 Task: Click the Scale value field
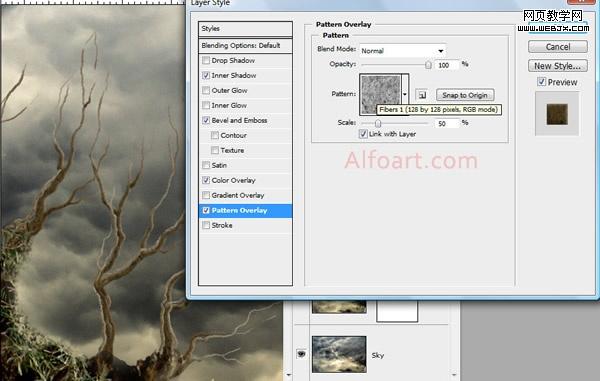[447, 124]
